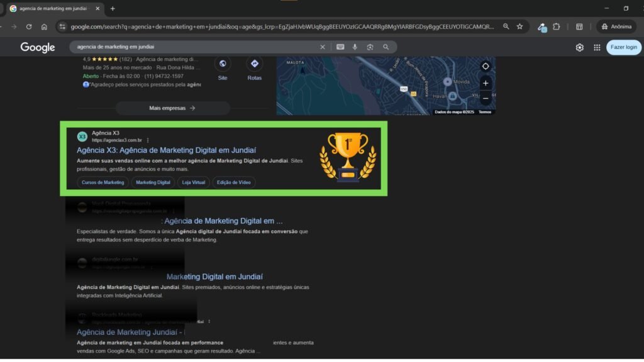This screenshot has width=644, height=362.
Task: Click the Fazer login button
Action: (623, 47)
